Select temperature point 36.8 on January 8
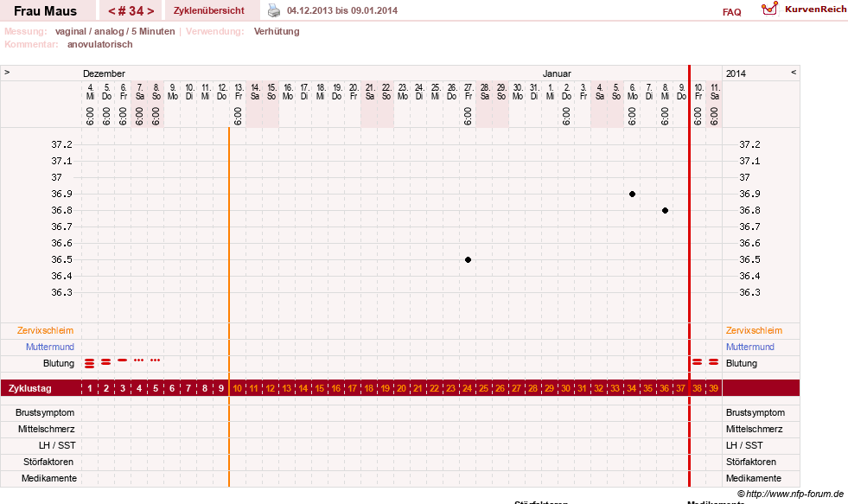 point(666,210)
